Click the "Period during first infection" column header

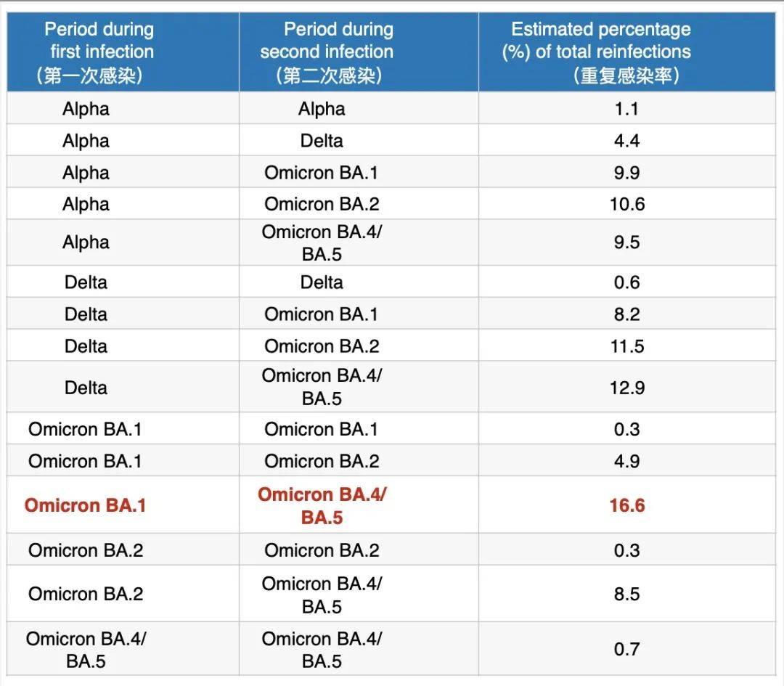click(x=99, y=52)
